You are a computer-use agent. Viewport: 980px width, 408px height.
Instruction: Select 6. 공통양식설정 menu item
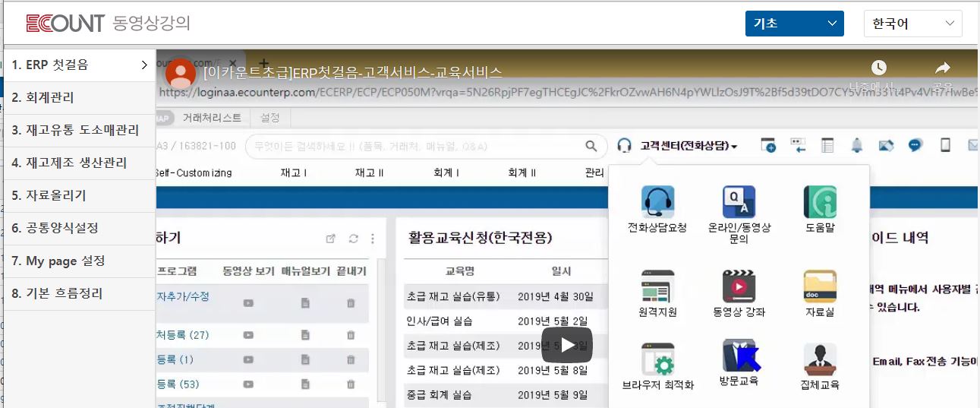(80, 229)
